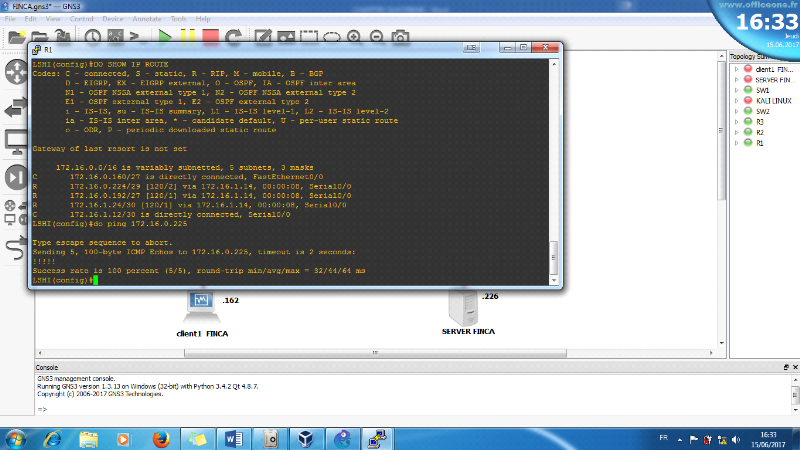800x450 pixels.
Task: Expand SW1 node in Topology Summary
Action: click(736, 90)
